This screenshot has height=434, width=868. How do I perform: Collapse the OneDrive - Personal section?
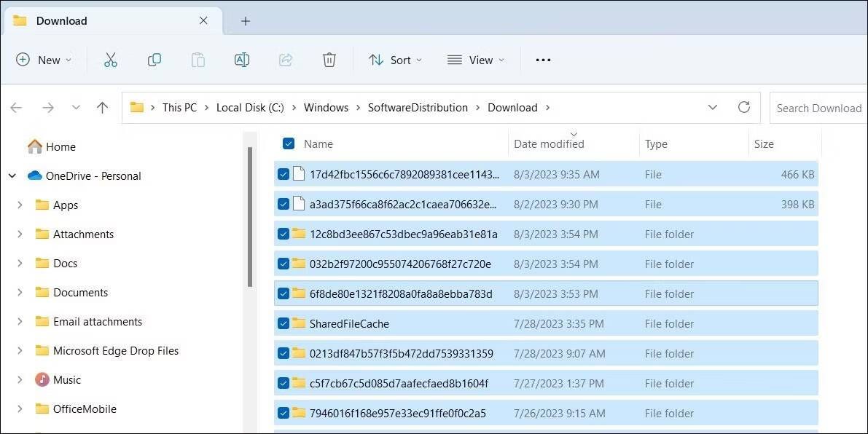point(12,175)
